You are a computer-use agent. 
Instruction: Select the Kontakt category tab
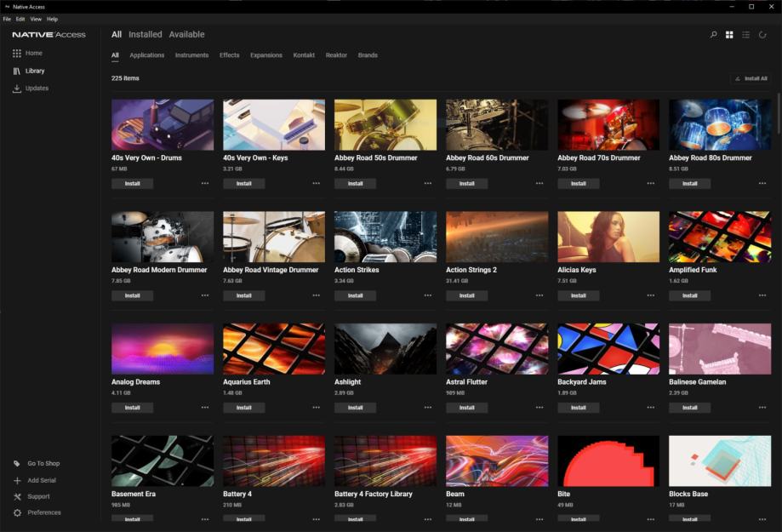coord(304,55)
